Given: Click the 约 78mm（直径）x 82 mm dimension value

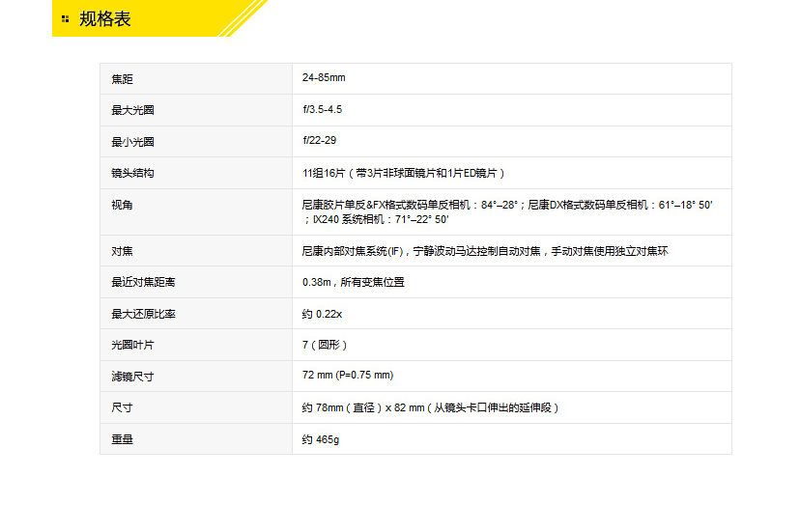Looking at the screenshot, I should pos(431,407).
